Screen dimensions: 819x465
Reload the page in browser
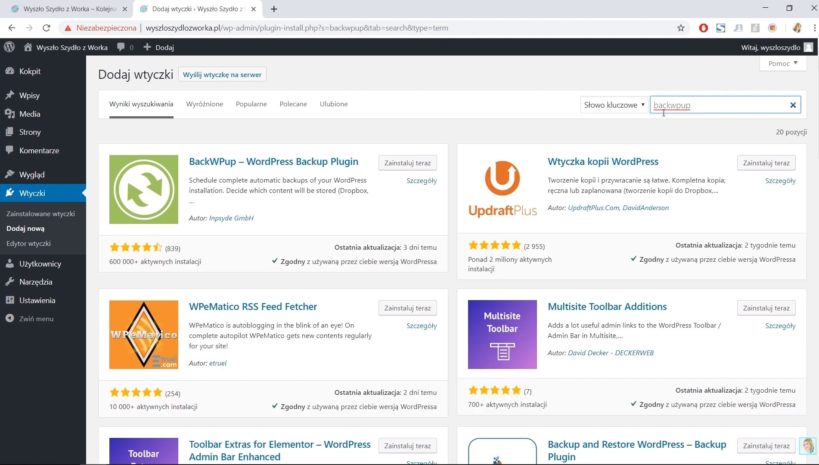point(46,28)
